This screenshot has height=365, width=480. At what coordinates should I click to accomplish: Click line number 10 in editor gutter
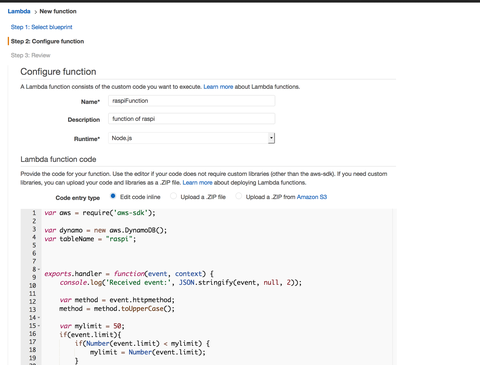[x=33, y=285]
